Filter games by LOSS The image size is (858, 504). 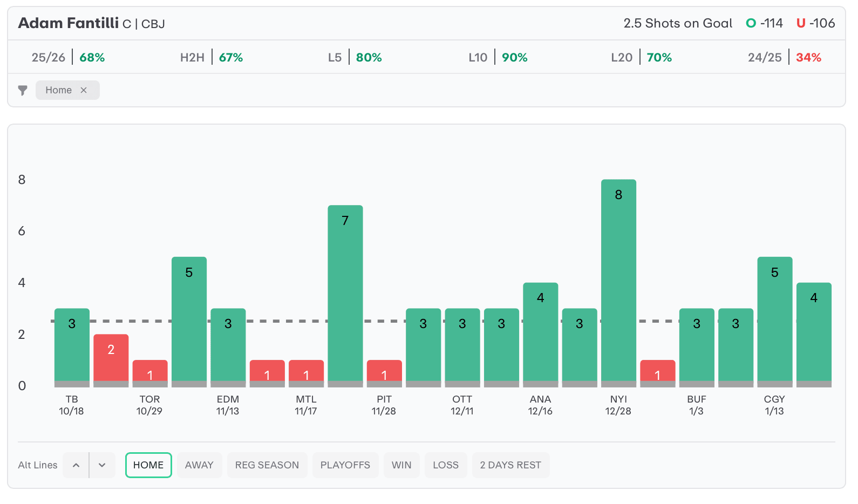pos(445,465)
